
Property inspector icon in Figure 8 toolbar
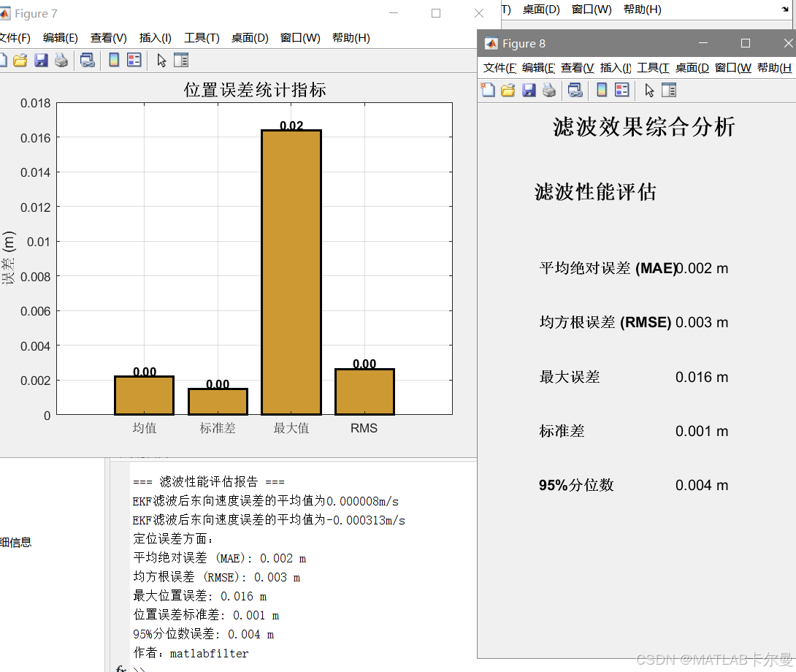pos(669,91)
